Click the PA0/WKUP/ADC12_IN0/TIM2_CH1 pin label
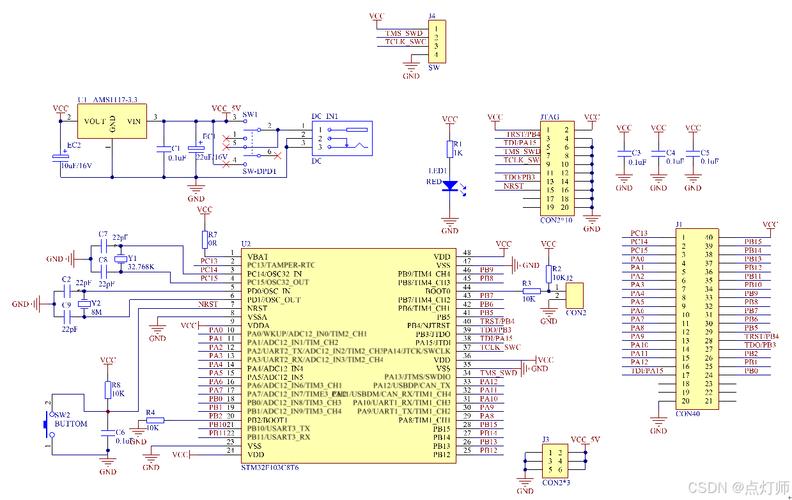The image size is (792, 500). 307,334
